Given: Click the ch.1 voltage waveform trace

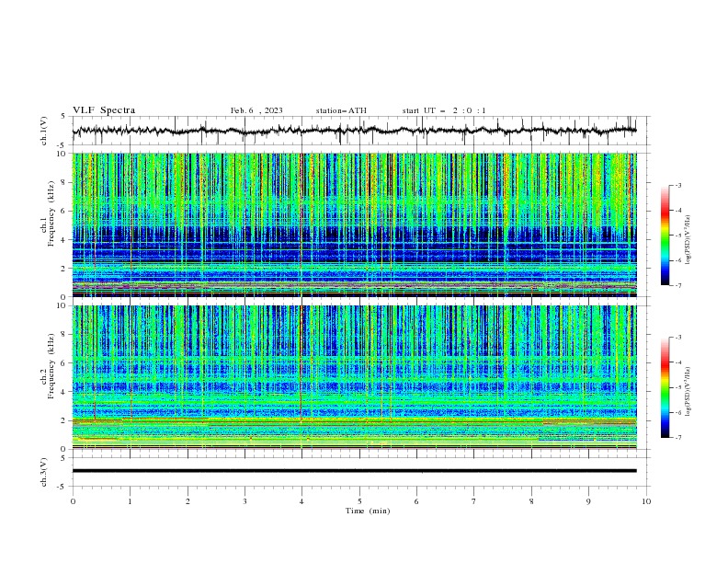Looking at the screenshot, I should tap(354, 131).
